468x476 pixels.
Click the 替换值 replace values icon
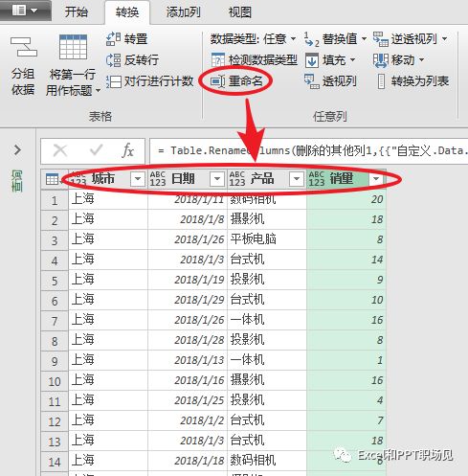311,39
